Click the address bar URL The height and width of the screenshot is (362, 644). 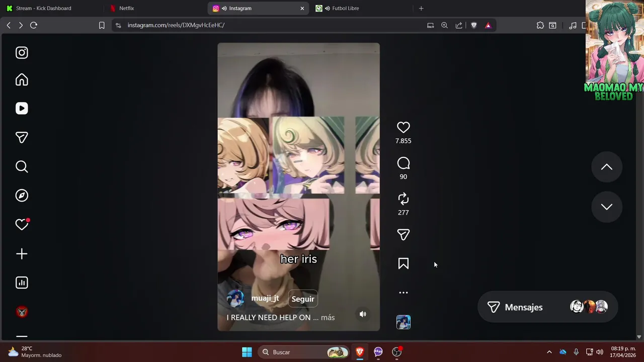coord(176,25)
